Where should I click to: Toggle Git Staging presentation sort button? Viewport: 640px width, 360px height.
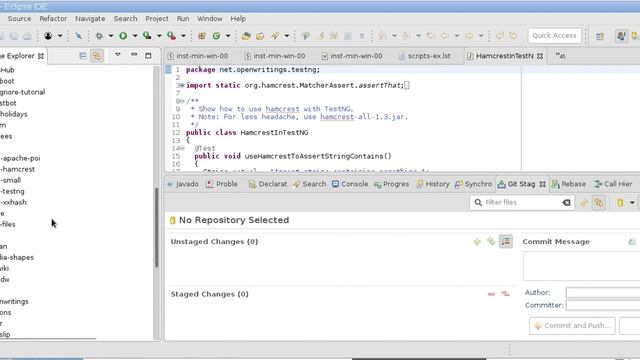coord(505,242)
